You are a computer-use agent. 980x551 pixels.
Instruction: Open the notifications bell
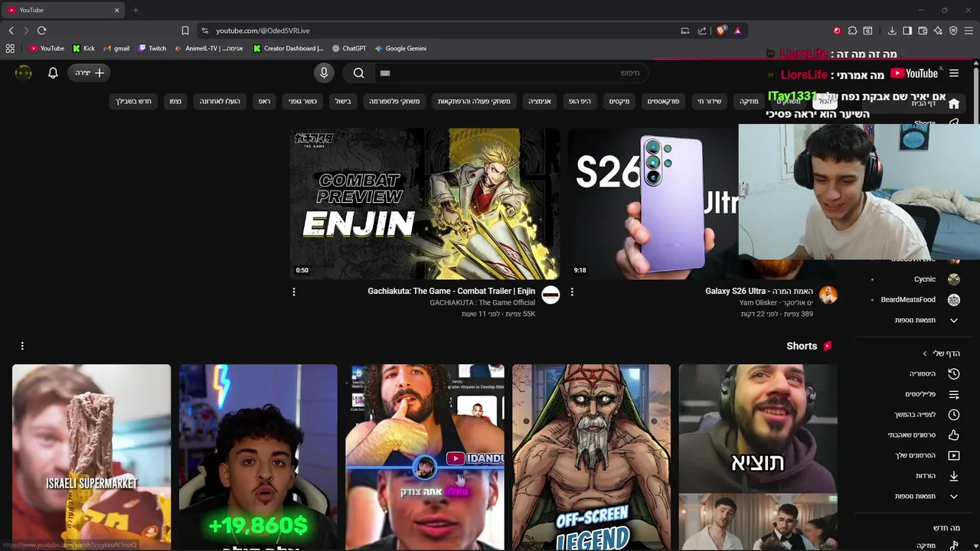[53, 73]
